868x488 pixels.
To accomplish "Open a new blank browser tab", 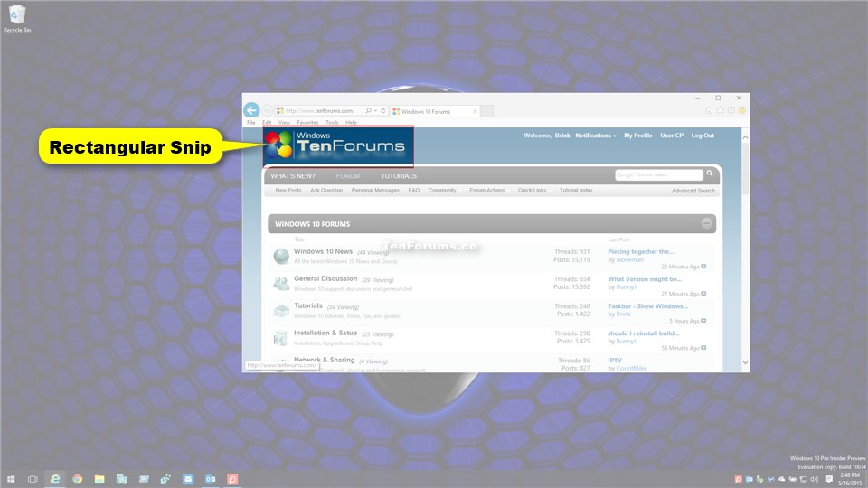I will pyautogui.click(x=486, y=111).
